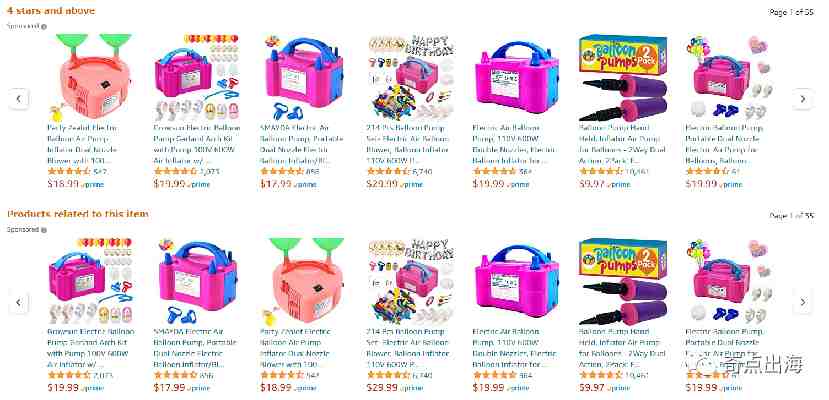The height and width of the screenshot is (400, 829).
Task: Open the Balloon Pumps 2 Pack image, bottom row
Action: [x=623, y=281]
